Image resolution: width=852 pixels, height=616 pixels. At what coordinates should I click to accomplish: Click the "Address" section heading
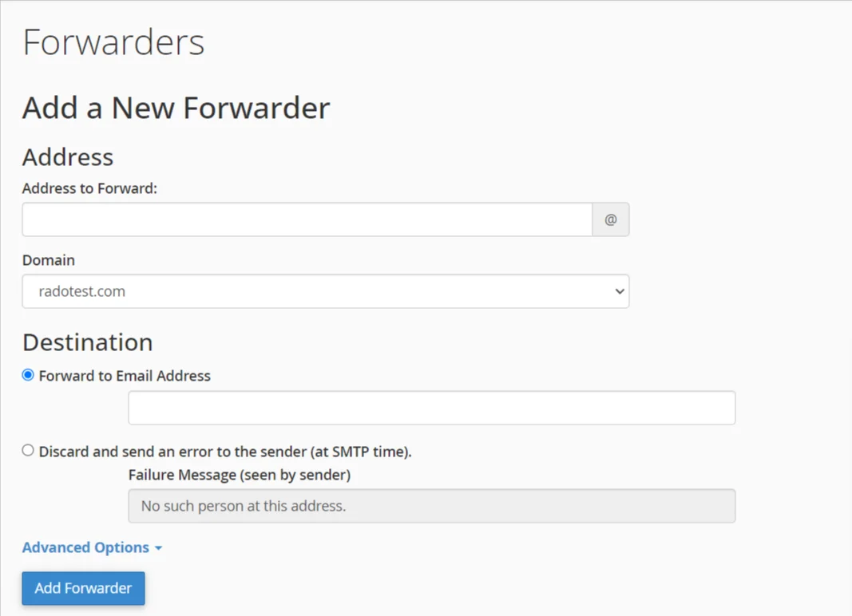coord(68,156)
